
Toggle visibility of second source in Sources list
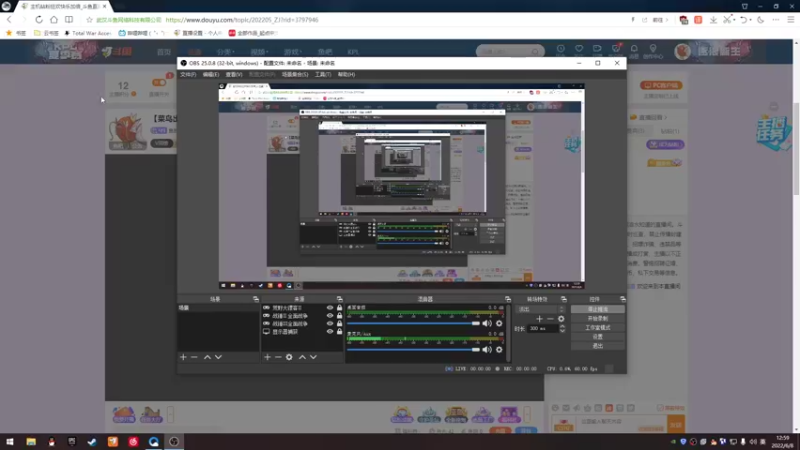(330, 316)
